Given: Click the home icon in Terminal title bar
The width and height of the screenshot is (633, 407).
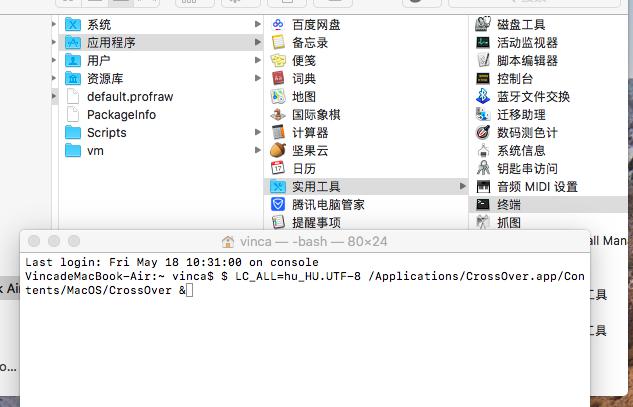Looking at the screenshot, I should [228, 241].
